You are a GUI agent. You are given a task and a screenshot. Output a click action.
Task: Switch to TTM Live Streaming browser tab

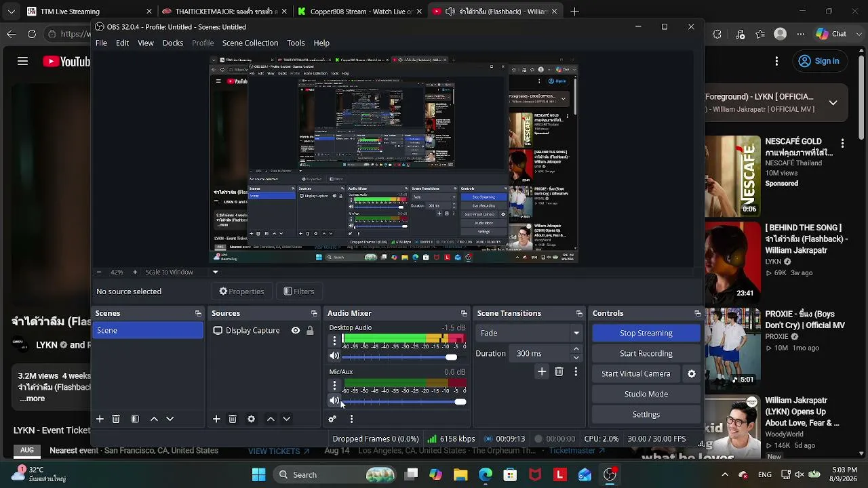89,12
